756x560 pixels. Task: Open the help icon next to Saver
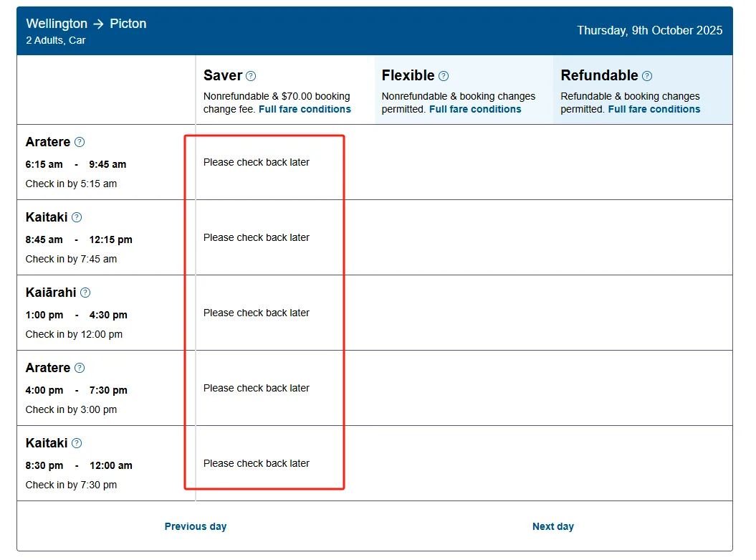tap(251, 76)
